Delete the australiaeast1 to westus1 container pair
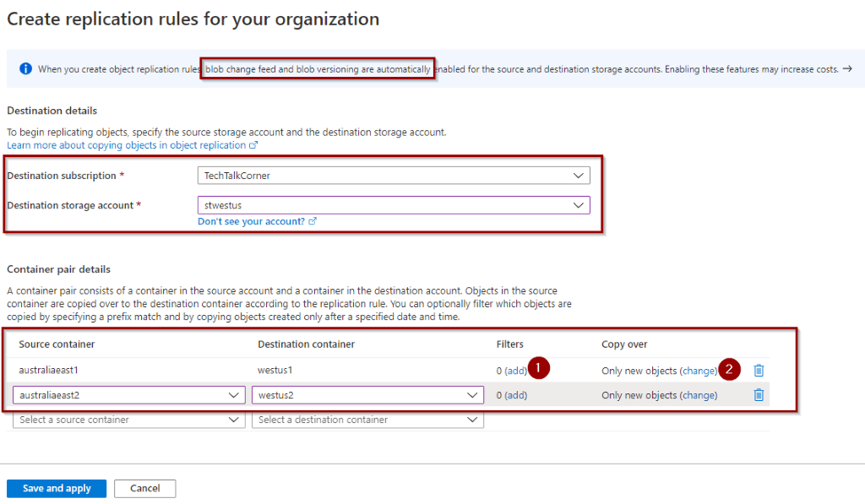This screenshot has width=865, height=504. click(x=759, y=370)
